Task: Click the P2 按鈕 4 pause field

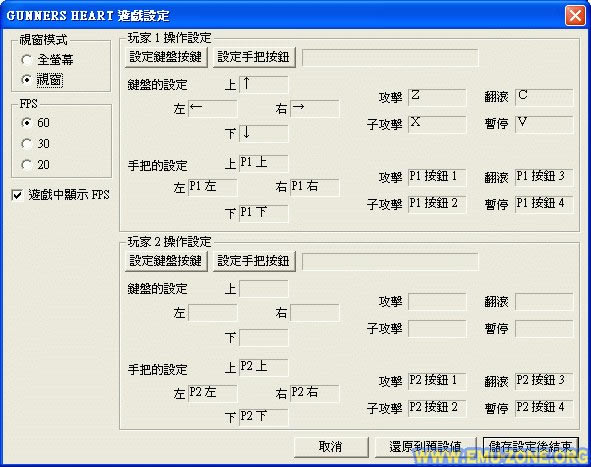Action: click(x=544, y=408)
